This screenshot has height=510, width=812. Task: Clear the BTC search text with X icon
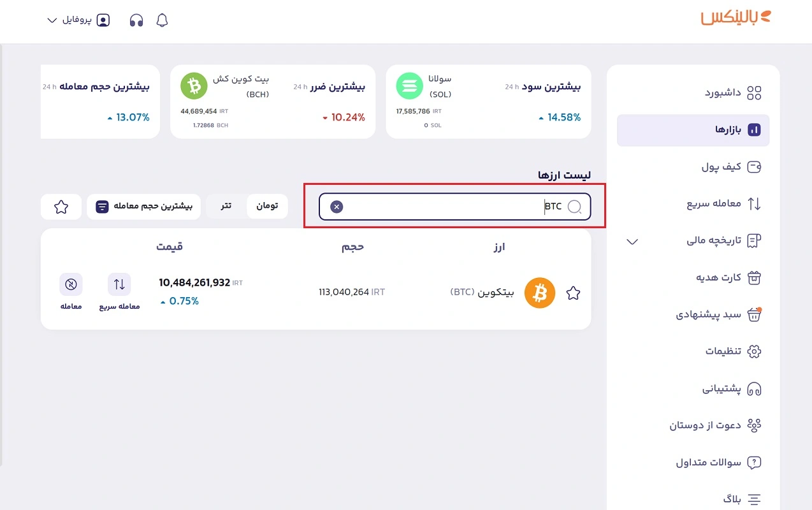[x=337, y=207]
